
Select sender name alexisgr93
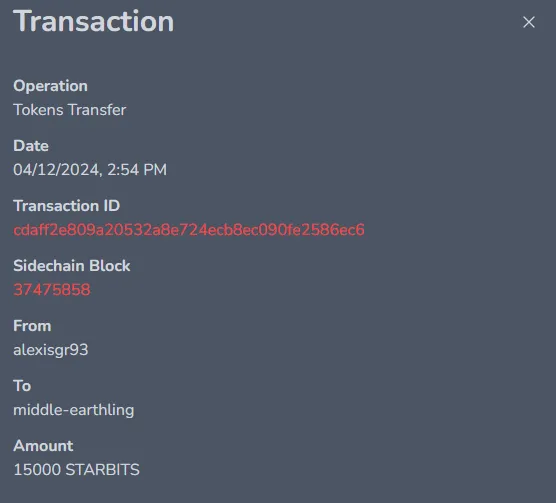click(x=51, y=350)
